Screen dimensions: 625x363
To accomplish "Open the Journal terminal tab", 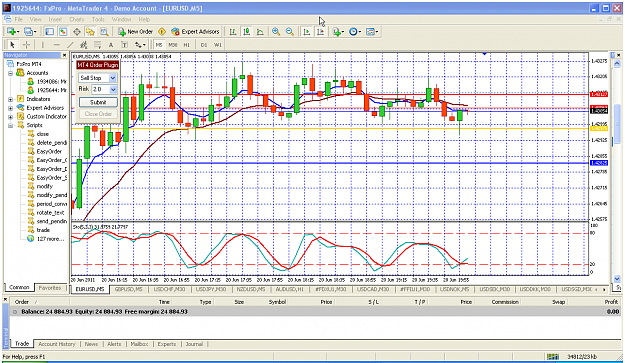I will click(x=194, y=344).
